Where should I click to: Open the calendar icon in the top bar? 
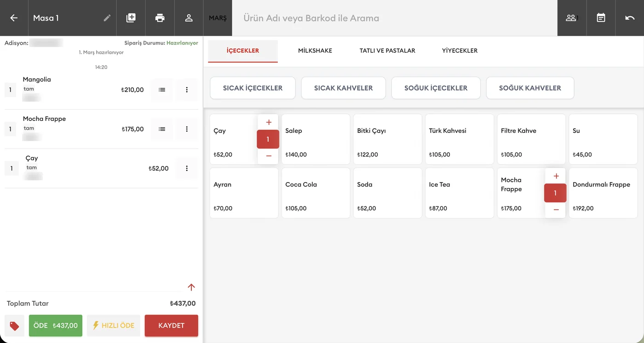601,18
